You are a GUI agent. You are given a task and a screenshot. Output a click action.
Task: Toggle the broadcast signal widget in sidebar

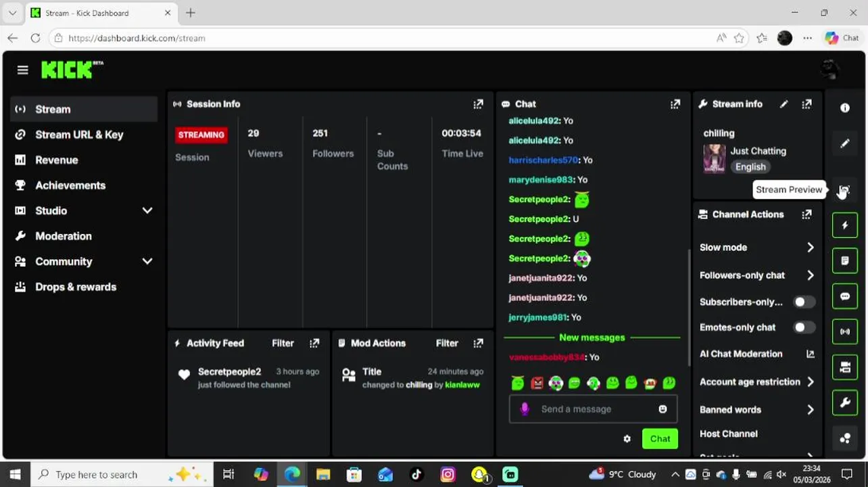(x=845, y=331)
